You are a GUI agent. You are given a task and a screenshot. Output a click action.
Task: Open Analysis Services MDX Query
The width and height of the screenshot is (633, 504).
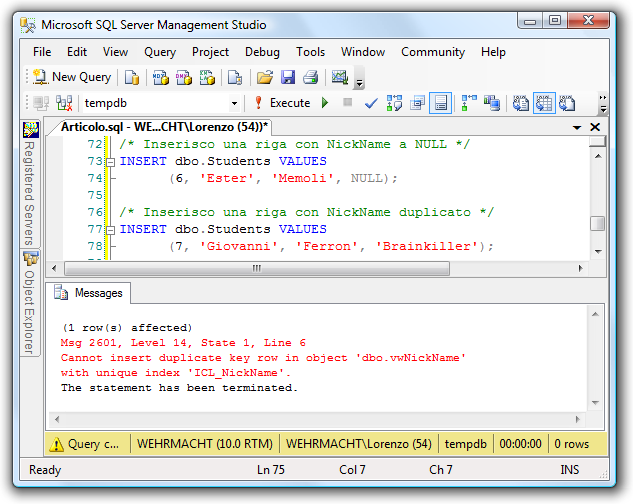(x=160, y=77)
